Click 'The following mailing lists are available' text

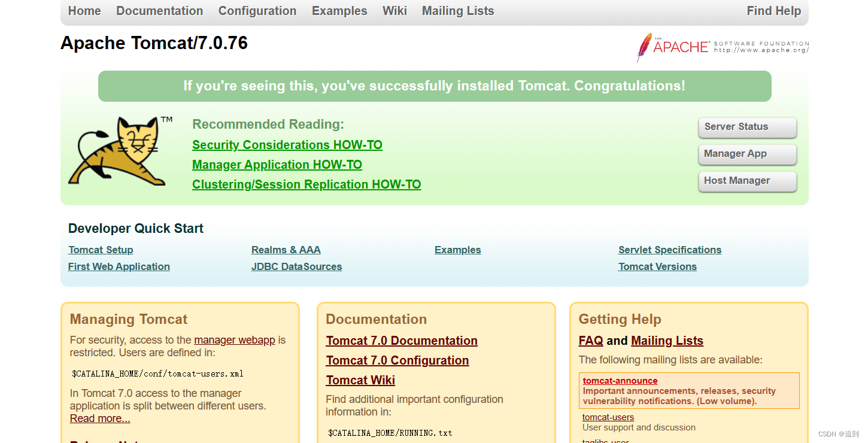(670, 360)
